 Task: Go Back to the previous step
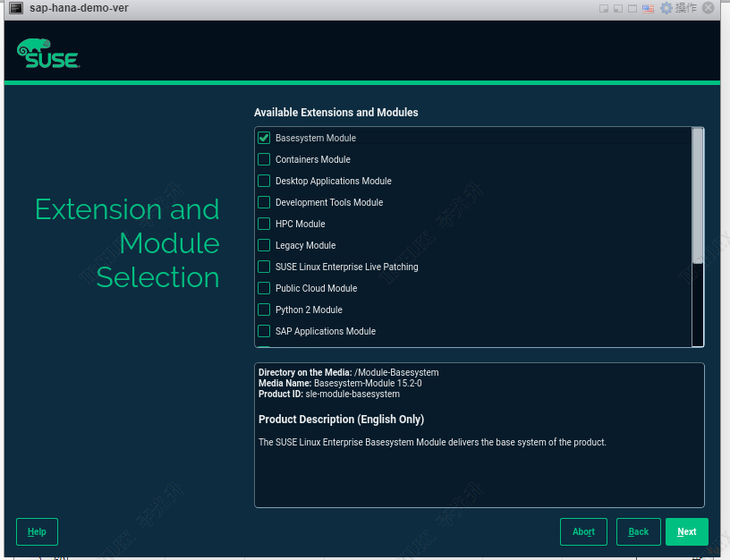(638, 531)
